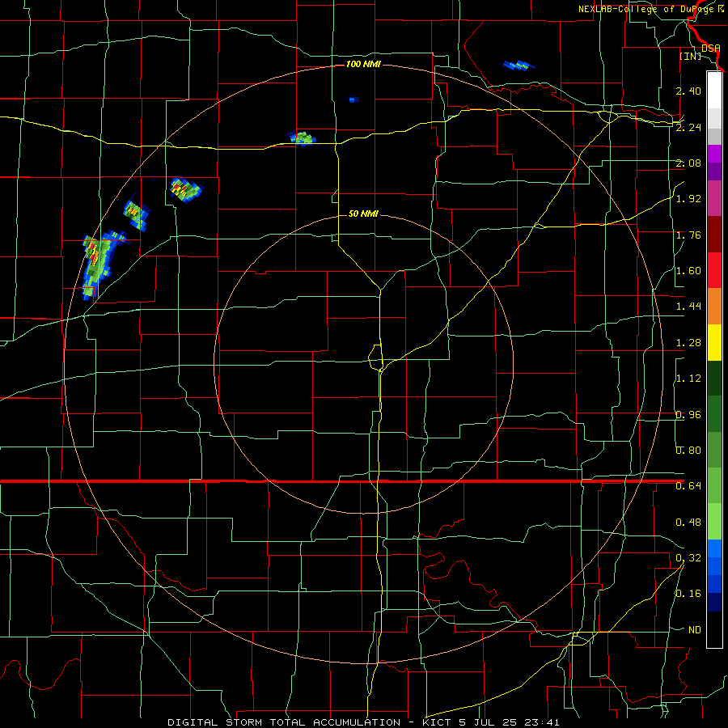Screen dimensions: 728x728
Task: Click the 2.24 legend value
Action: tap(688, 127)
